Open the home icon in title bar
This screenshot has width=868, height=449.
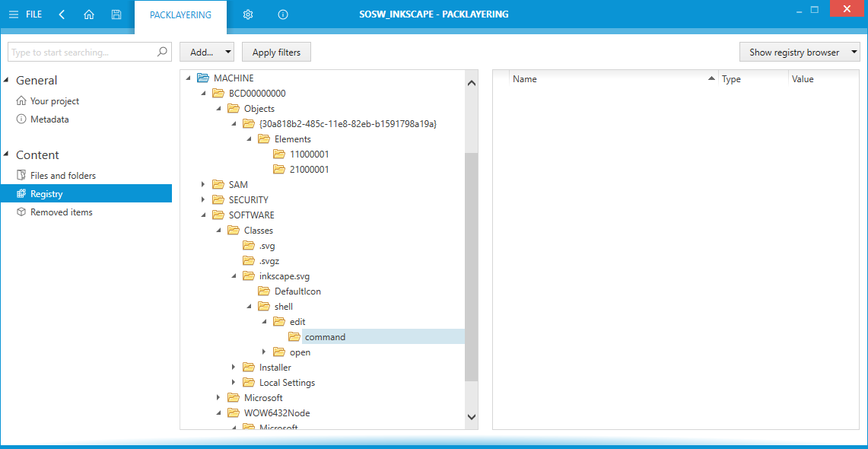pos(88,15)
